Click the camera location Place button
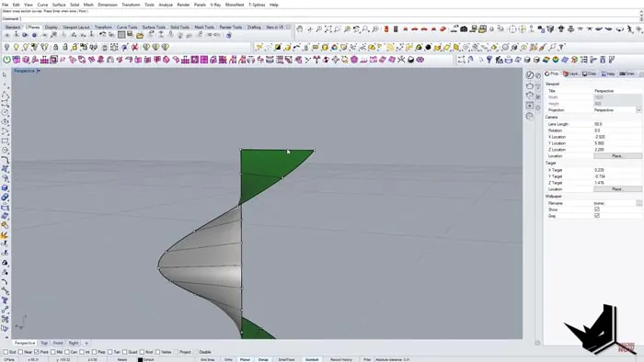This screenshot has width=644, height=362. (x=617, y=156)
